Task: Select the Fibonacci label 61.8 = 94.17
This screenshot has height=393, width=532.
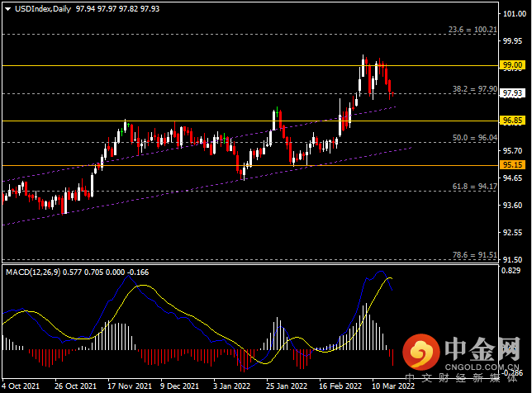Action: click(x=475, y=187)
